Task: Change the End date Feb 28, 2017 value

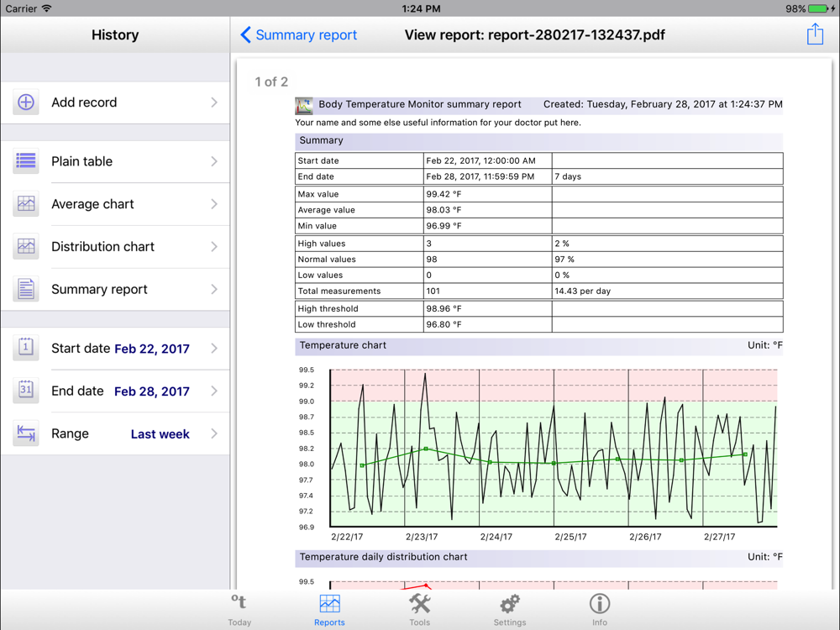Action: (x=152, y=391)
